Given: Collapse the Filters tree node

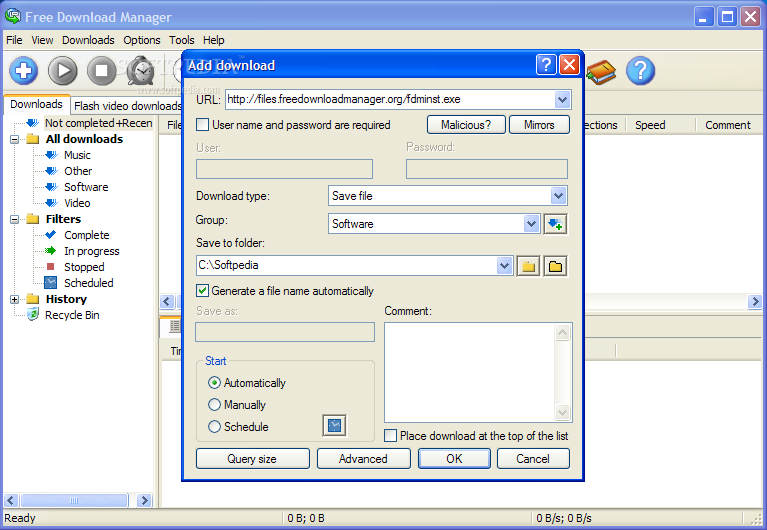Looking at the screenshot, I should 15,219.
